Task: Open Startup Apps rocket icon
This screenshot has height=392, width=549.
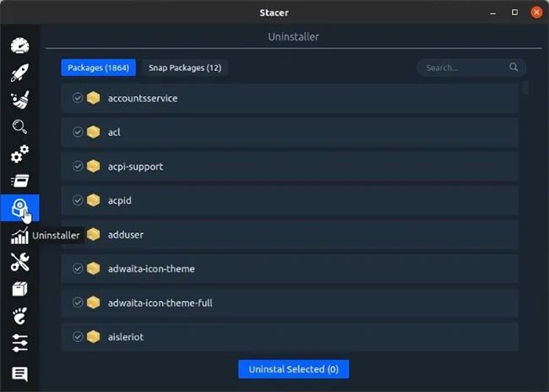Action: (x=20, y=73)
